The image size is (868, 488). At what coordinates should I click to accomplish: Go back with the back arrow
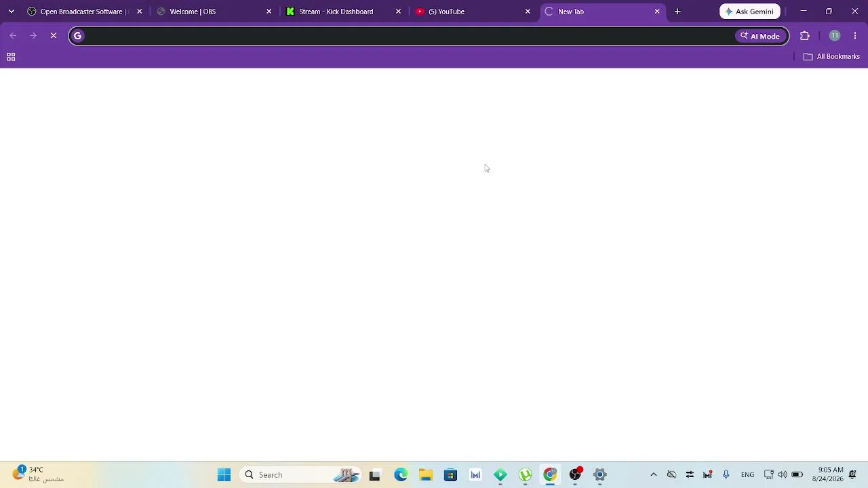pyautogui.click(x=13, y=36)
